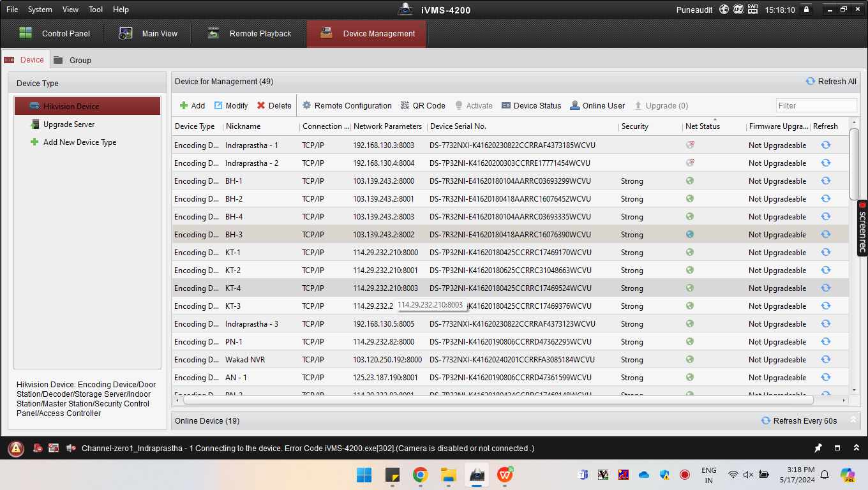Collapse the Online Device section chevron

853,420
